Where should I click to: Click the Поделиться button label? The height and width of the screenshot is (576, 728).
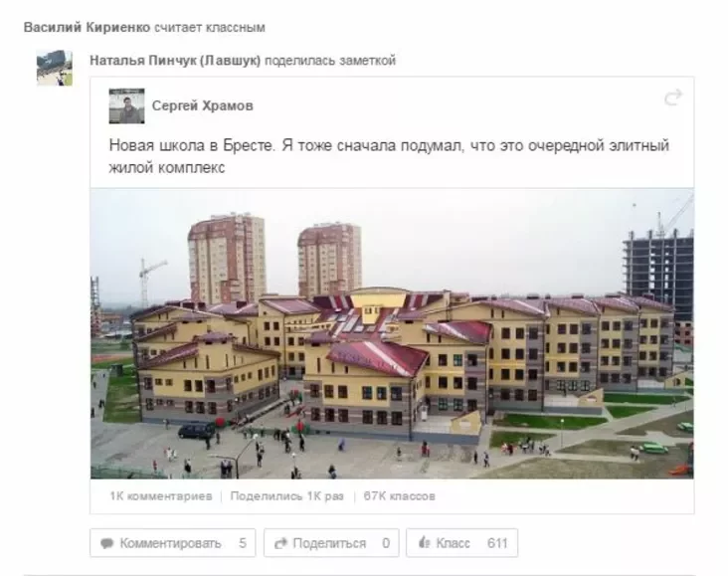[x=329, y=543]
